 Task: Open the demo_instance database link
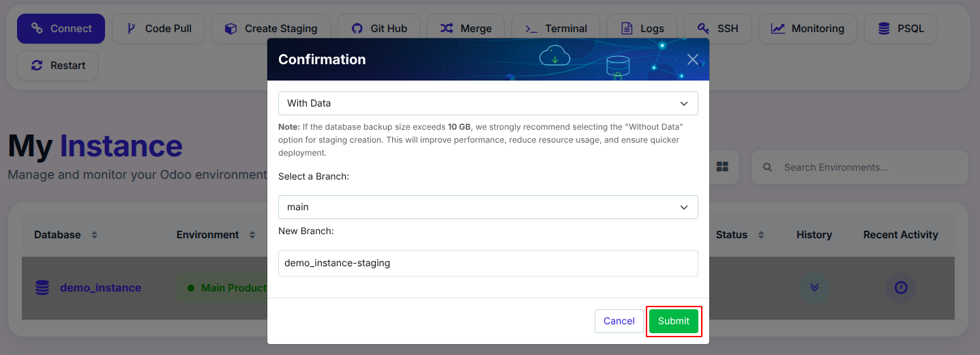[x=100, y=288]
